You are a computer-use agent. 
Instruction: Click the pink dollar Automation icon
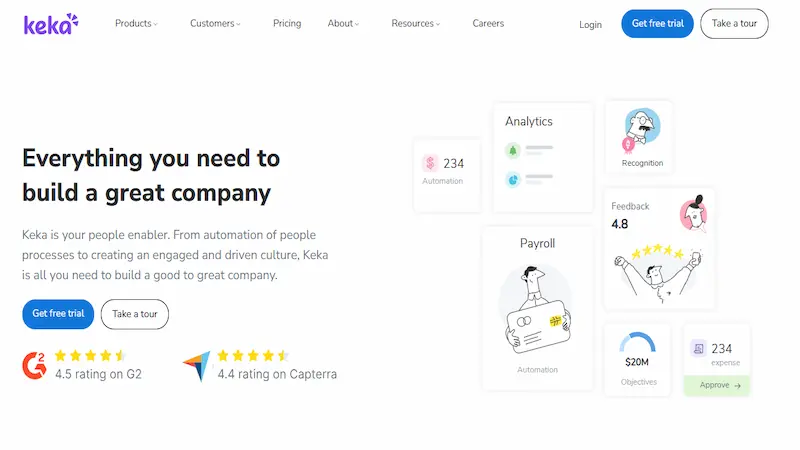tap(430, 163)
